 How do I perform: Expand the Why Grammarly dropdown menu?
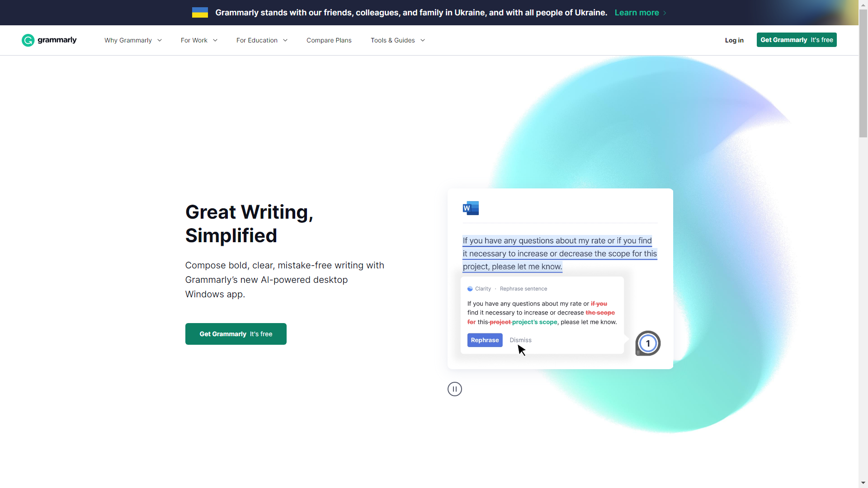(x=133, y=40)
